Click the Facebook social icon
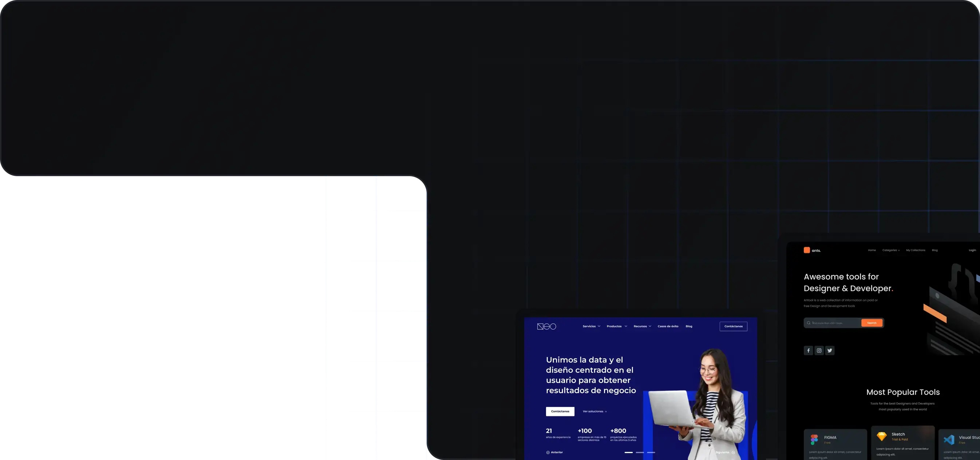Viewport: 980px width, 460px height. pyautogui.click(x=809, y=350)
